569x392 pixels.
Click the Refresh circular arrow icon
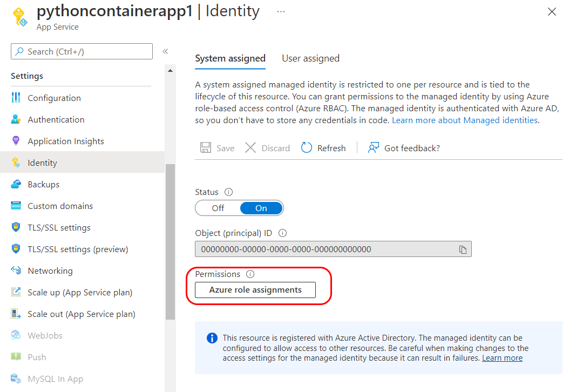tap(306, 148)
